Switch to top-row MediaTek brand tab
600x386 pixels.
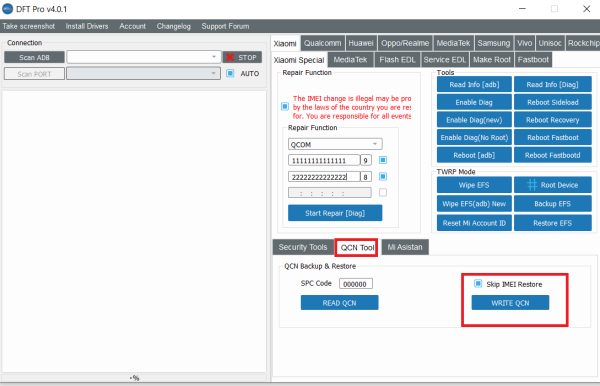(x=453, y=43)
